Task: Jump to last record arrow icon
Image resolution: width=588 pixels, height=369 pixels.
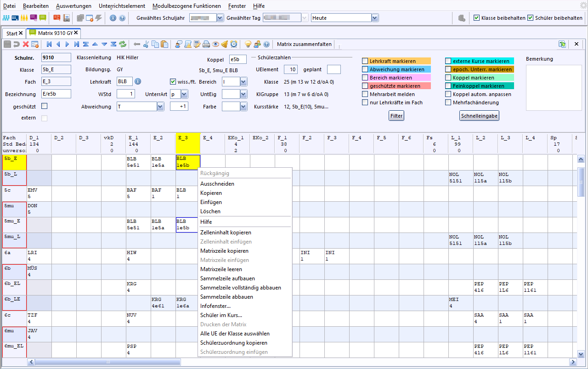Action: pyautogui.click(x=76, y=44)
